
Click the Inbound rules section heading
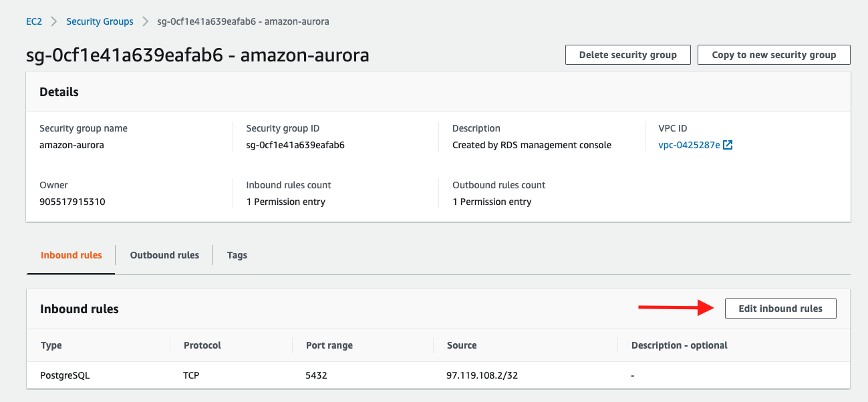[80, 309]
